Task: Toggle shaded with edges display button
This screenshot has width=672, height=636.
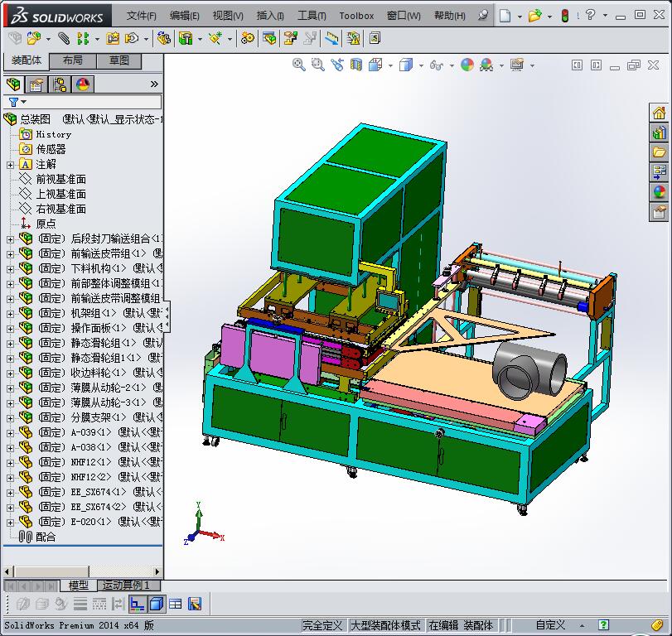Action: pos(156,604)
